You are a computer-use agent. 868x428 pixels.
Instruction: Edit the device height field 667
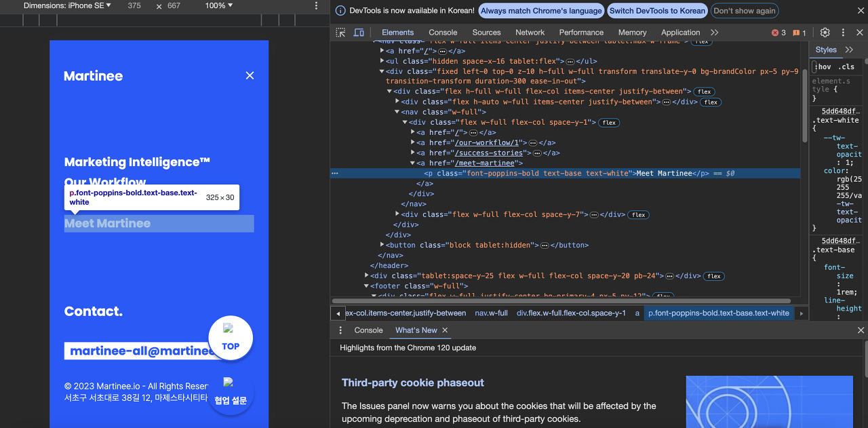[x=174, y=5]
